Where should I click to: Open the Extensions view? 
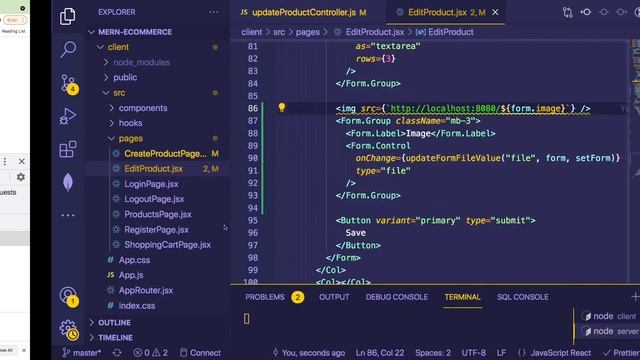pyautogui.click(x=68, y=149)
